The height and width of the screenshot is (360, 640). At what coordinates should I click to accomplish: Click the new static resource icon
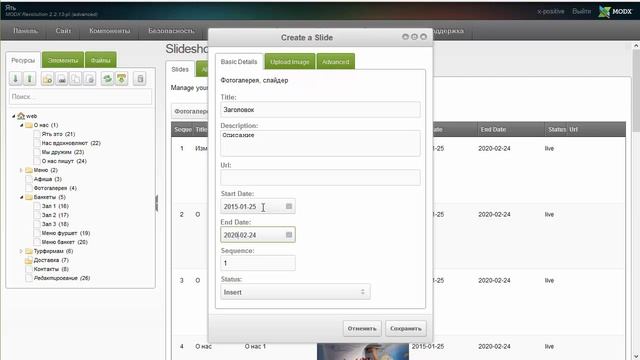(x=89, y=78)
